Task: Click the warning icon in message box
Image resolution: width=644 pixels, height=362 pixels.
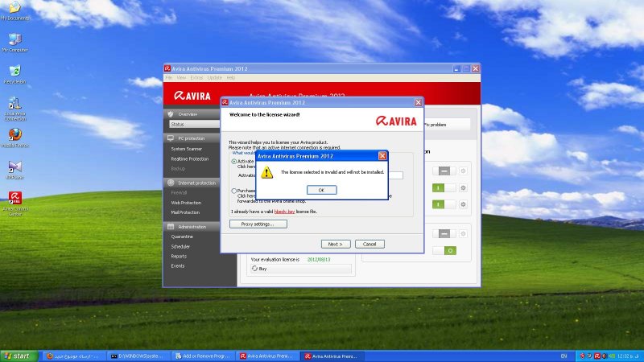Action: (x=266, y=172)
